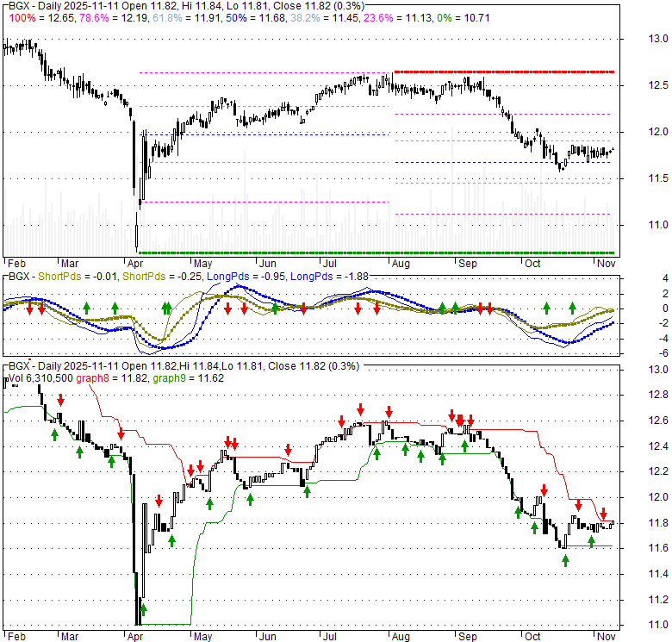
Task: Click 'Apr' on the top chart time axis
Action: 135,264
